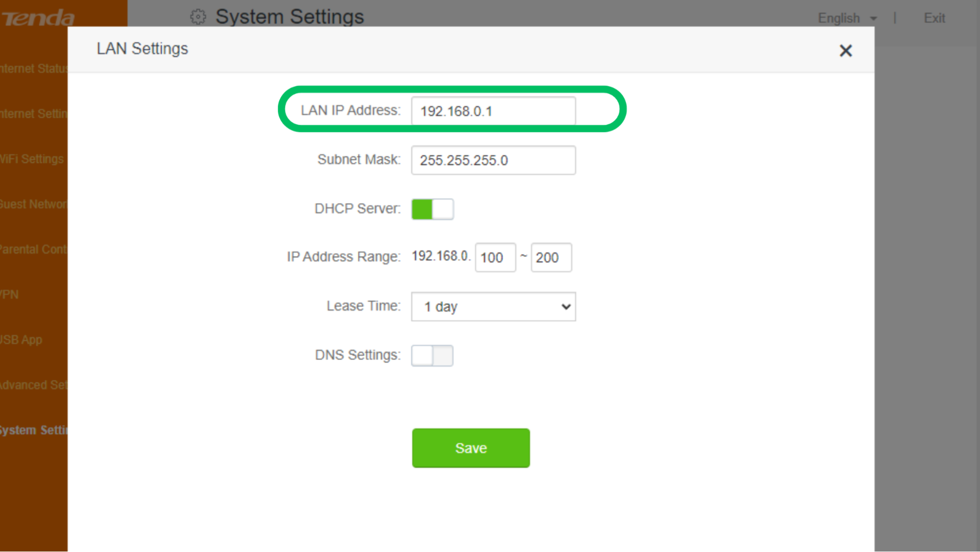Close the LAN Settings dialog
This screenshot has height=552, width=980.
click(x=846, y=51)
